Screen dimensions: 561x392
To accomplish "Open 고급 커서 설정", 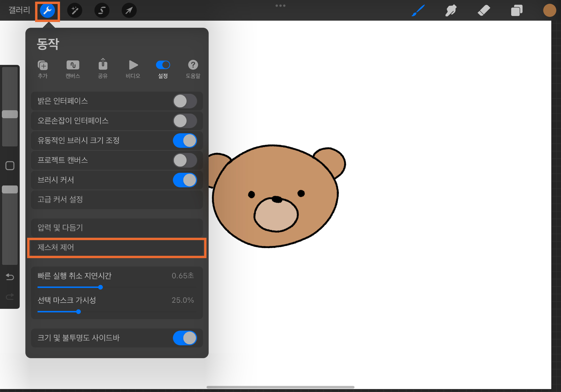I will [117, 200].
